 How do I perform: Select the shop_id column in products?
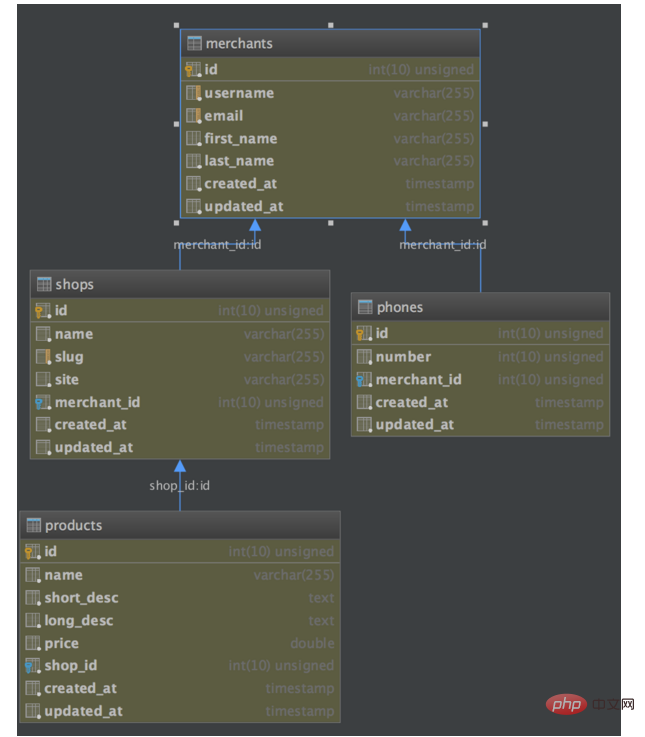coord(180,666)
